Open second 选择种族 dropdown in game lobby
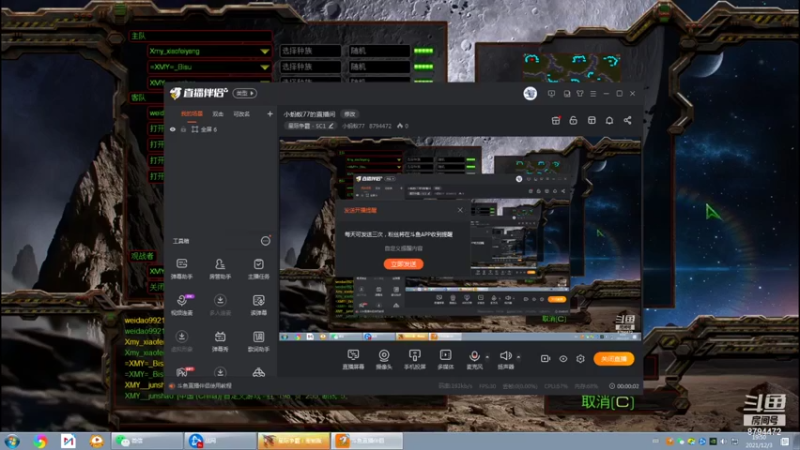 310,67
